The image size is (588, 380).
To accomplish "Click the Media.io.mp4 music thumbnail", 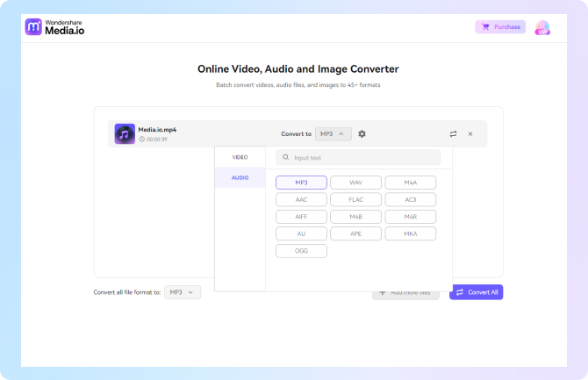I will (125, 133).
